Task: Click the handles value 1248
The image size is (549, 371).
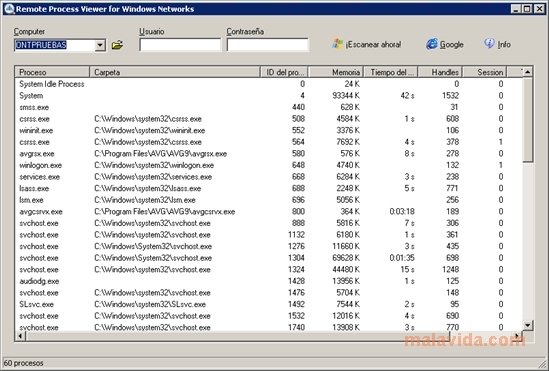Action: point(450,269)
